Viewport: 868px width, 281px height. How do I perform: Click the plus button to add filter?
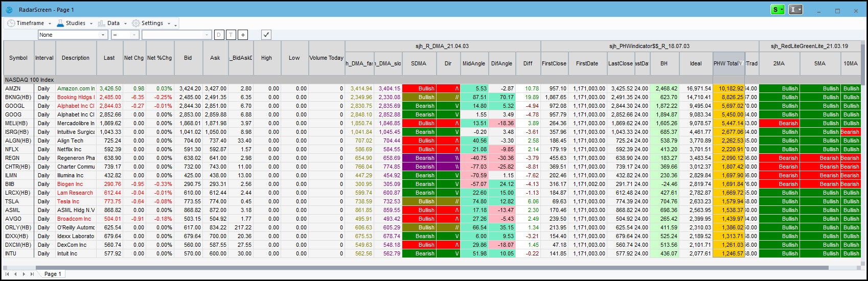pyautogui.click(x=243, y=35)
